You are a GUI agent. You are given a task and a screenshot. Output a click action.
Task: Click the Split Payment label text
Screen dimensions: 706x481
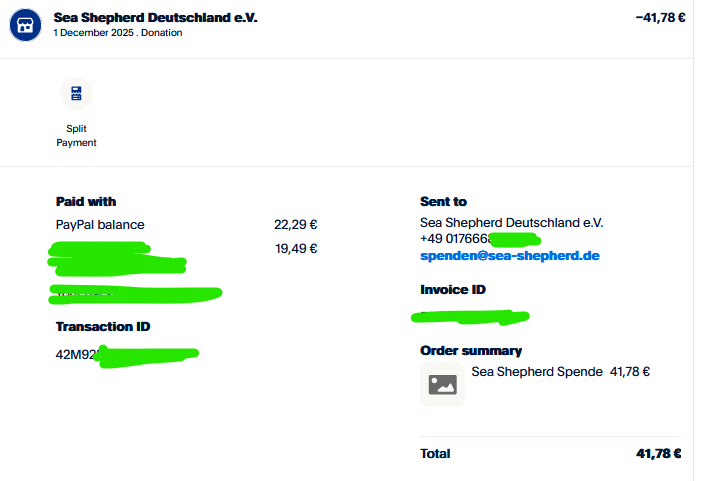coord(76,136)
